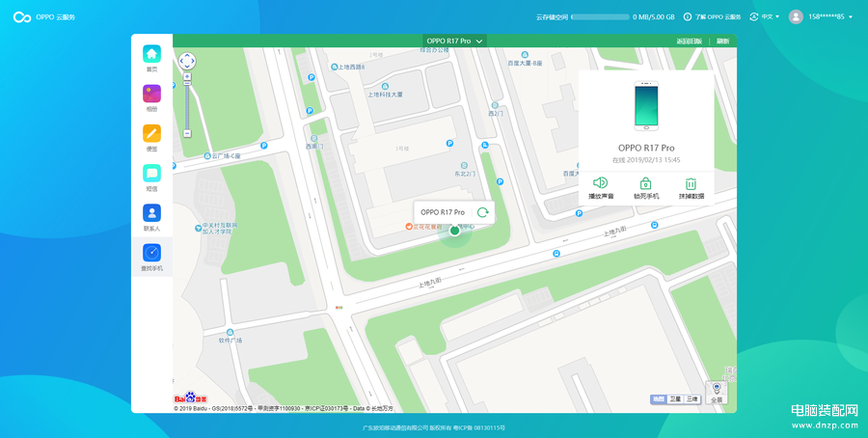Image resolution: width=868 pixels, height=438 pixels.
Task: Click the 软件广场 map label
Action: coord(231,340)
